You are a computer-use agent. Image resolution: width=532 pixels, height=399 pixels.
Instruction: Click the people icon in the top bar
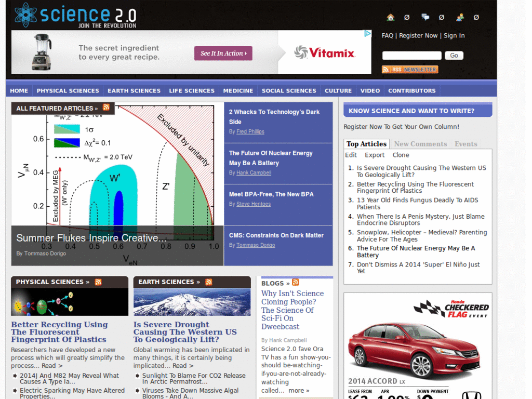[x=459, y=17]
